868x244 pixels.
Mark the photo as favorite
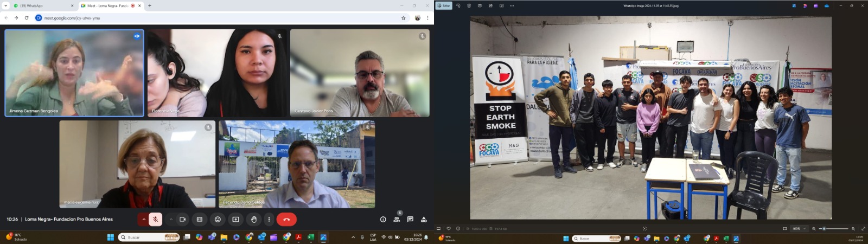coord(448,229)
